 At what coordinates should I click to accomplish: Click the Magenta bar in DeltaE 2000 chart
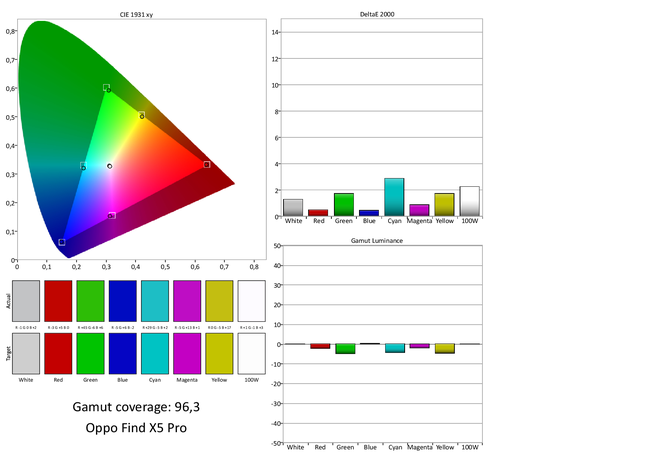point(419,210)
